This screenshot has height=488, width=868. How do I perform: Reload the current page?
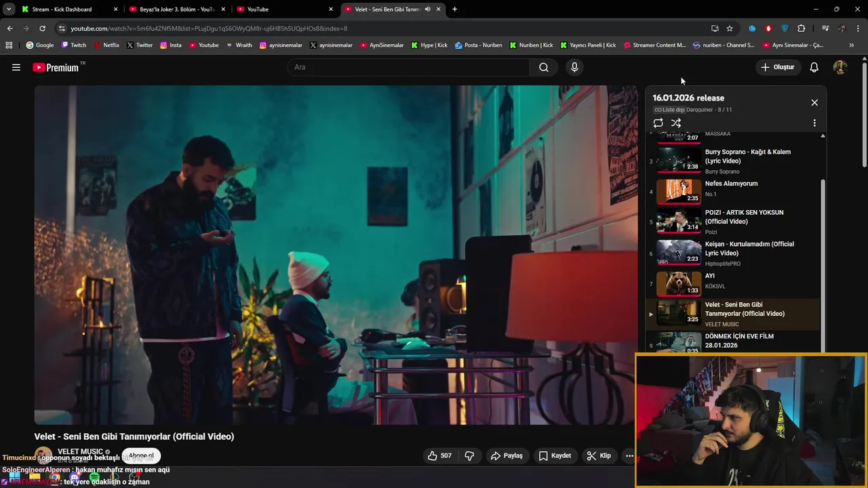pyautogui.click(x=42, y=28)
